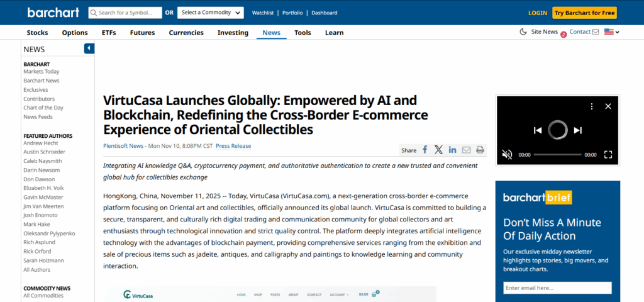Open the Press Release link

click(233, 146)
